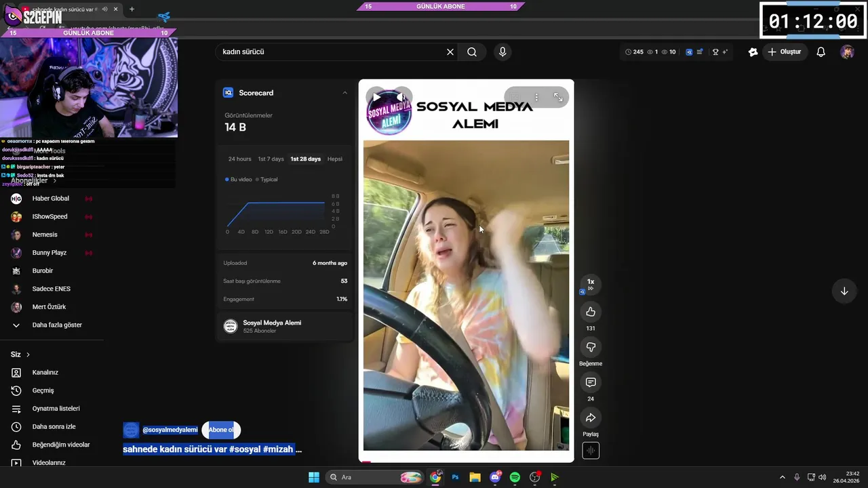The image size is (868, 488).
Task: Click the flower-shaped icon beside Oluştur
Action: click(753, 52)
